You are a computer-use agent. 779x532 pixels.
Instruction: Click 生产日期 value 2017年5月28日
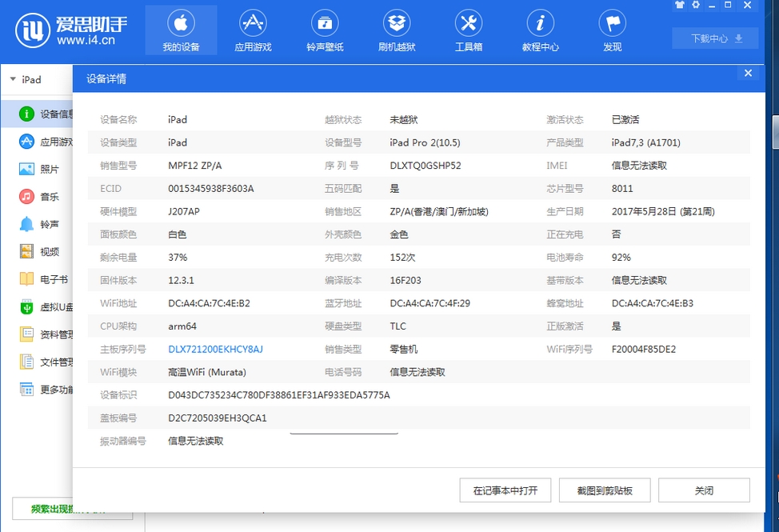coord(663,212)
